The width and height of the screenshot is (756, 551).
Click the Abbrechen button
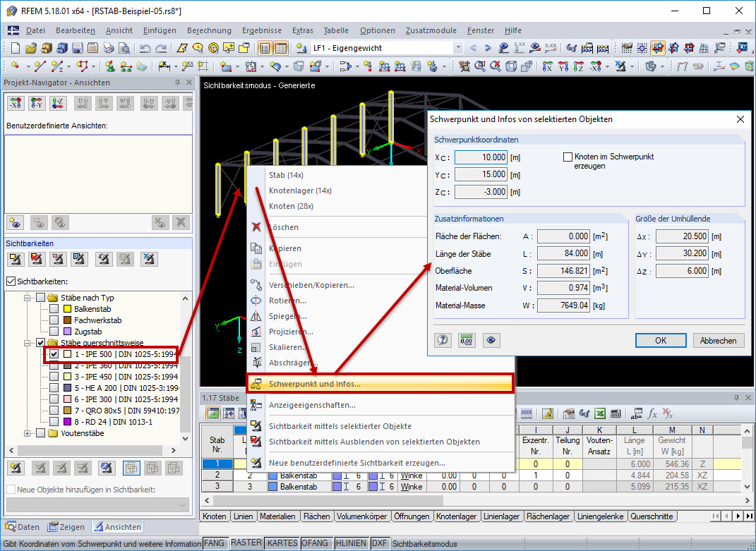[718, 340]
